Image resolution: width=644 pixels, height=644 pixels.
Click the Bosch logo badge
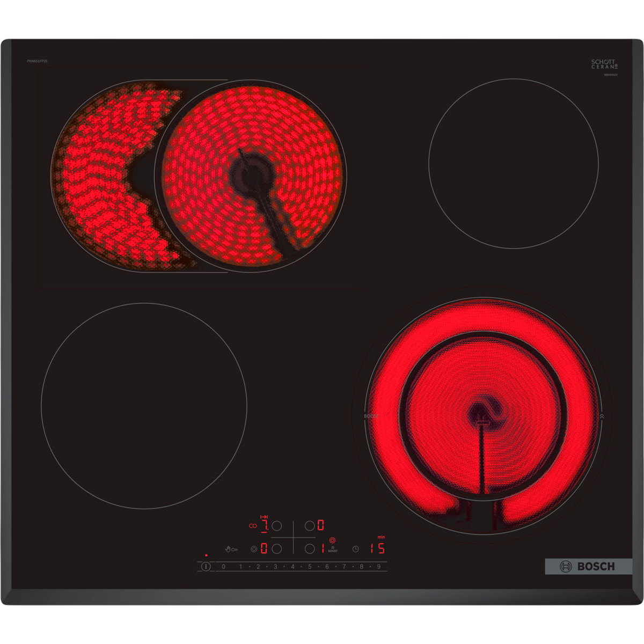[588, 566]
